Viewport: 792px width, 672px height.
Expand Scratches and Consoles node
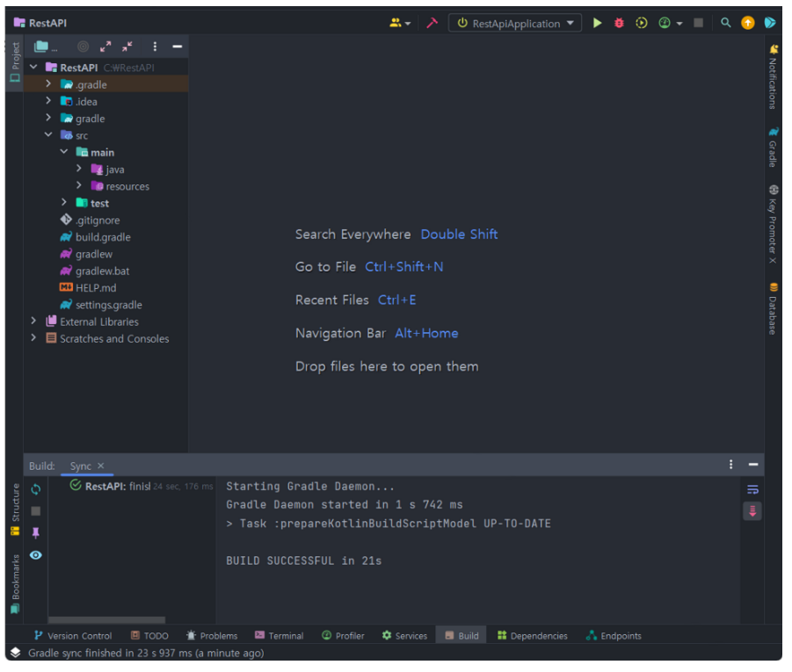pos(33,339)
